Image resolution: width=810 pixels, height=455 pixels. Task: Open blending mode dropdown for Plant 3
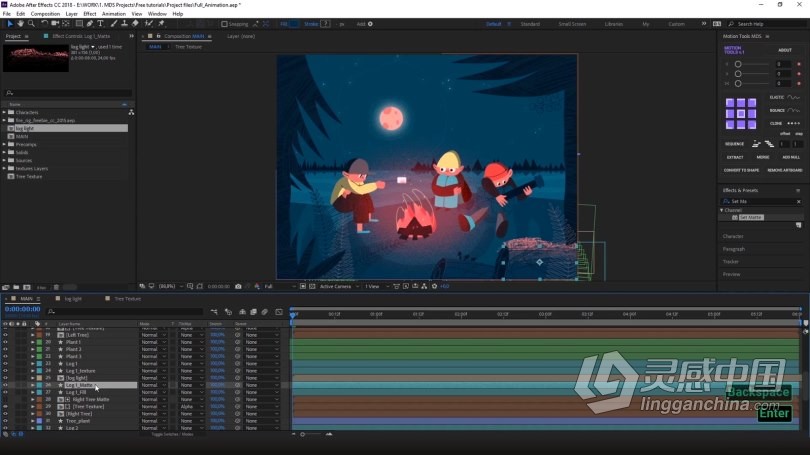point(153,356)
